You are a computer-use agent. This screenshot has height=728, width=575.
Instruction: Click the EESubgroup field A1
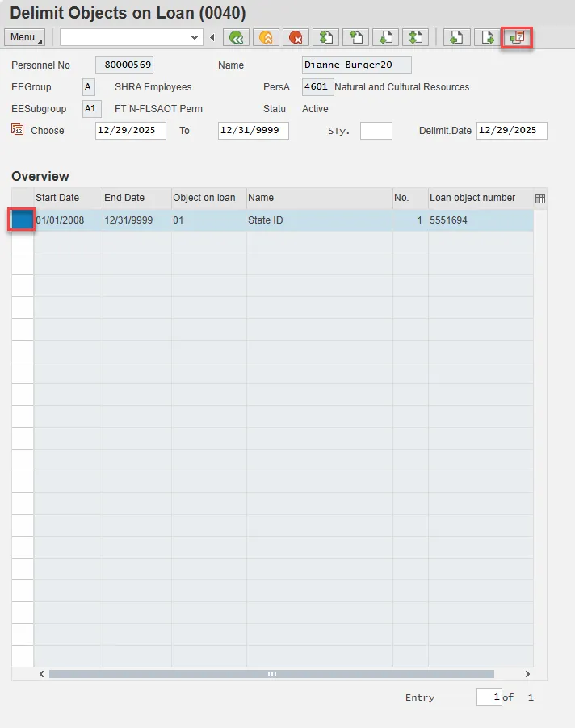tap(91, 109)
